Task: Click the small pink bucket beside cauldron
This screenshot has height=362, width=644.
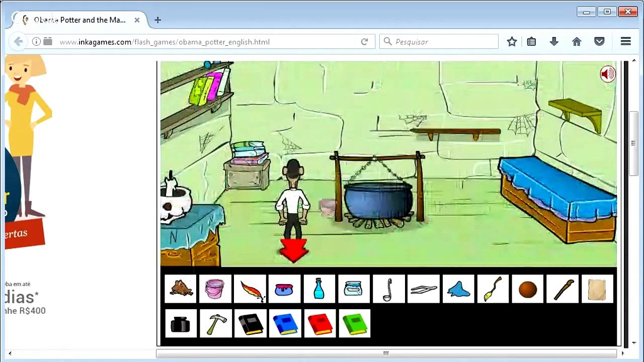Action: coord(328,207)
